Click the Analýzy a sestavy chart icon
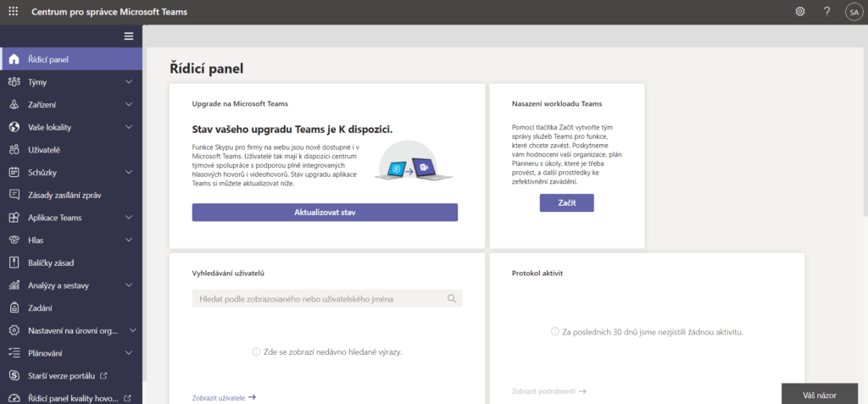The height and width of the screenshot is (404, 868). point(14,285)
